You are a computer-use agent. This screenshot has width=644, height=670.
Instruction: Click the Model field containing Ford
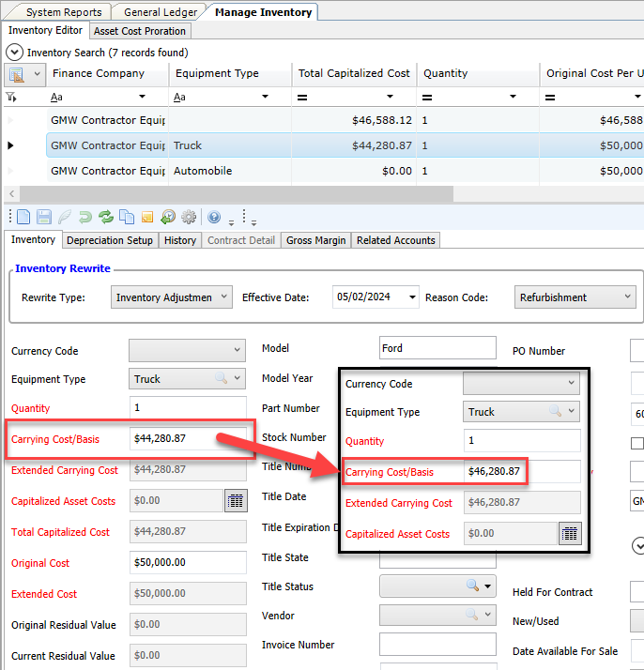point(437,348)
